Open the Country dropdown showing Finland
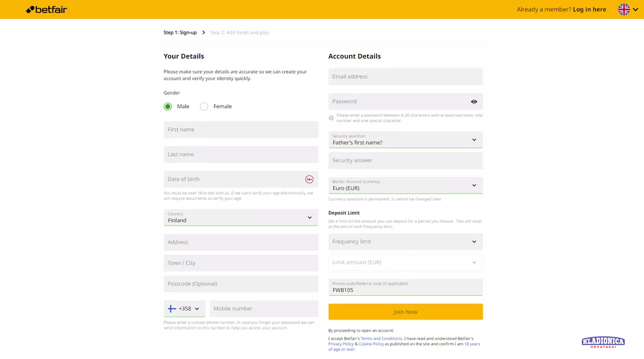The image size is (644, 359). coord(241,217)
